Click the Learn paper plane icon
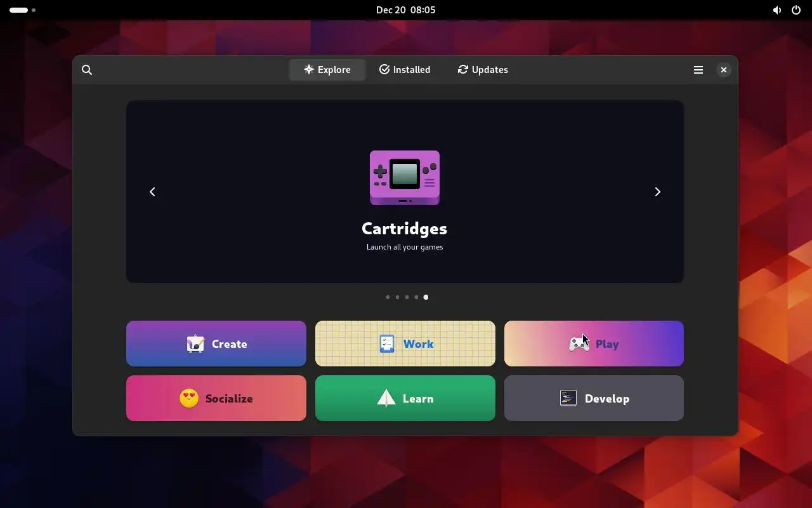The width and height of the screenshot is (812, 508). coord(386,398)
